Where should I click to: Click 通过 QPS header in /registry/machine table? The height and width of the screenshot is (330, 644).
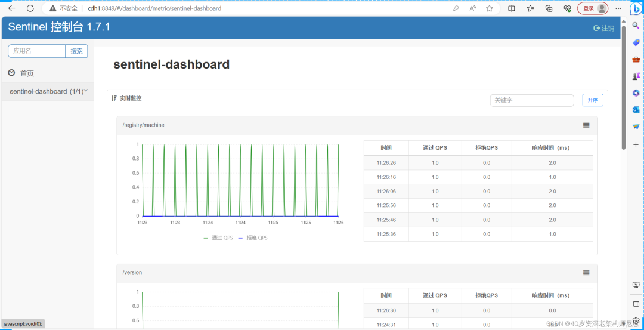coord(435,148)
